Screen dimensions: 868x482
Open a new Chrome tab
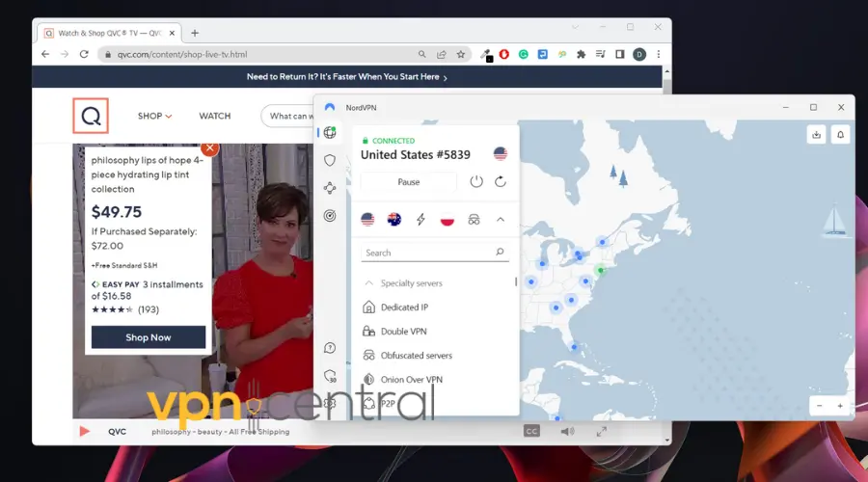[x=195, y=33]
